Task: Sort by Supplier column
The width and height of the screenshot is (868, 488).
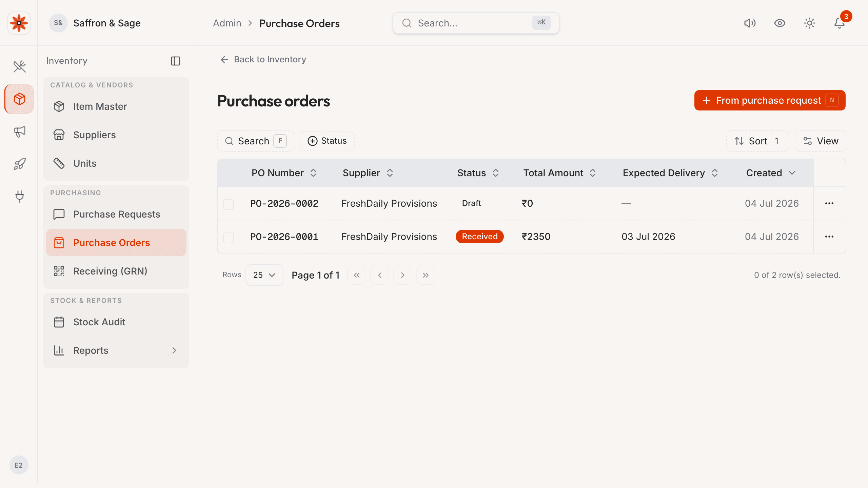Action: tap(368, 173)
